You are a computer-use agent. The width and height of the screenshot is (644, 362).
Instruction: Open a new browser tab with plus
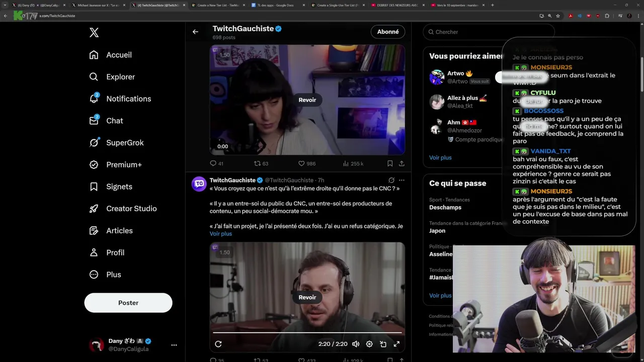point(492,5)
